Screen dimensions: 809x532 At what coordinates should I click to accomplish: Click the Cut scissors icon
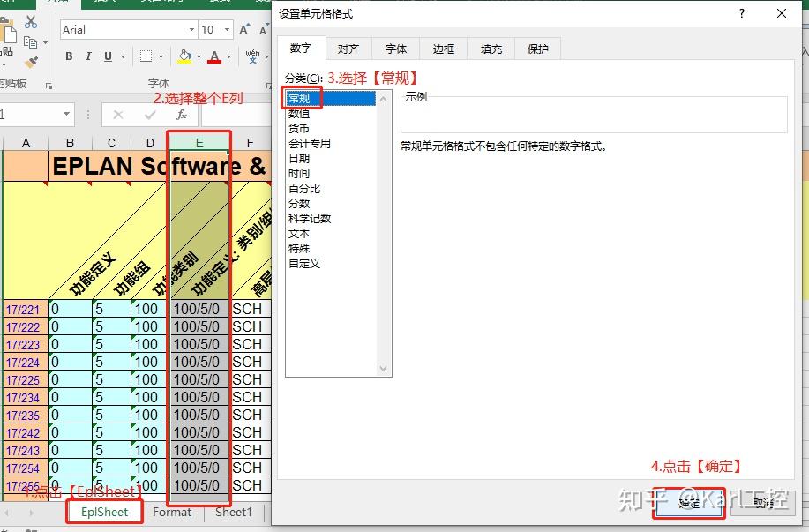pos(30,23)
